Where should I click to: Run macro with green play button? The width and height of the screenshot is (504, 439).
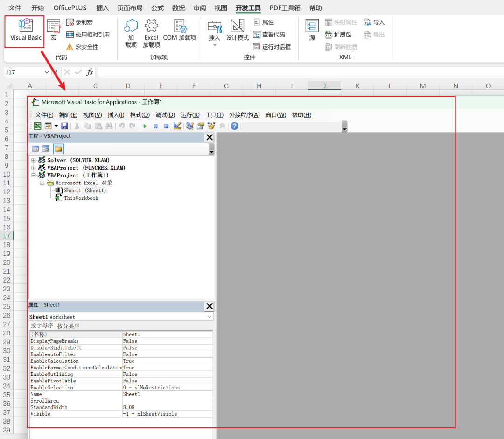[145, 126]
